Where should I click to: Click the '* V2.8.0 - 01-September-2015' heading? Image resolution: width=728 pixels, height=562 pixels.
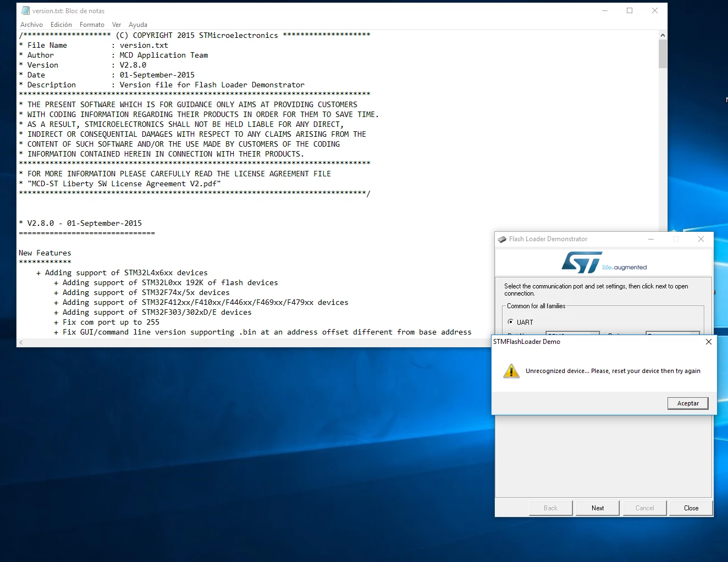(x=80, y=223)
